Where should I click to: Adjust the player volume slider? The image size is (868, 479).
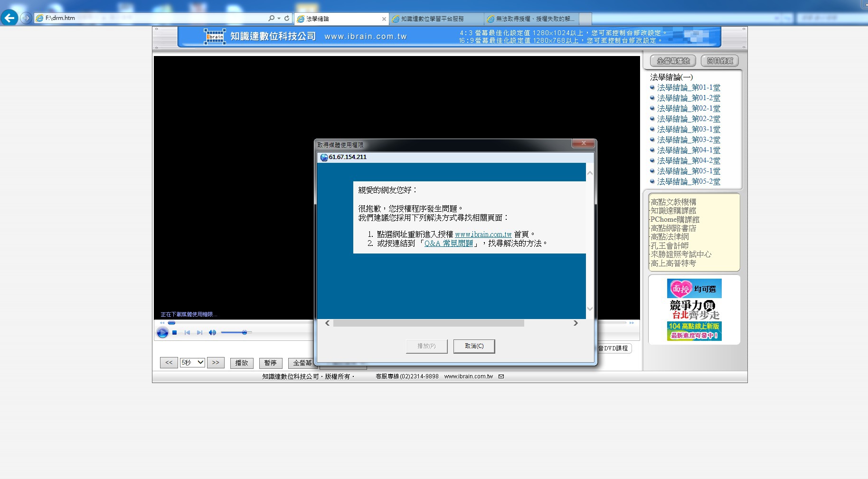tap(236, 332)
